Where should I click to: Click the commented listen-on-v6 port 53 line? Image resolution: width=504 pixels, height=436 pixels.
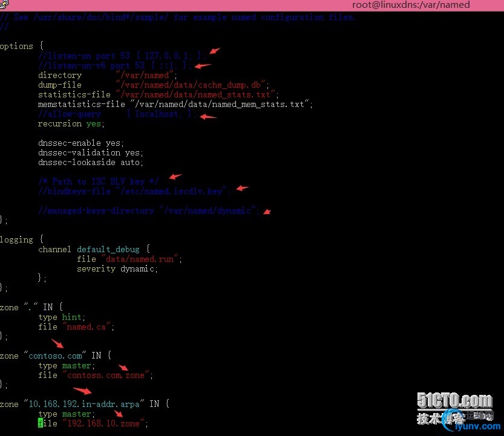[115, 65]
